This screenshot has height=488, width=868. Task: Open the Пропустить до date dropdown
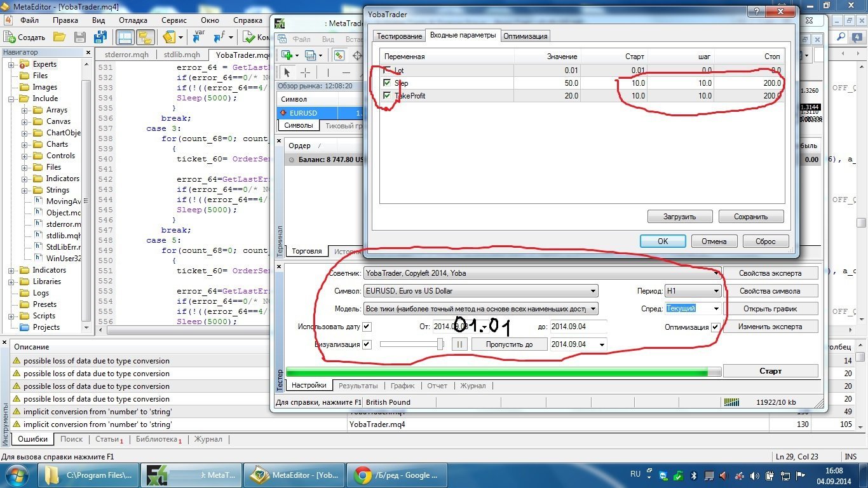(602, 344)
